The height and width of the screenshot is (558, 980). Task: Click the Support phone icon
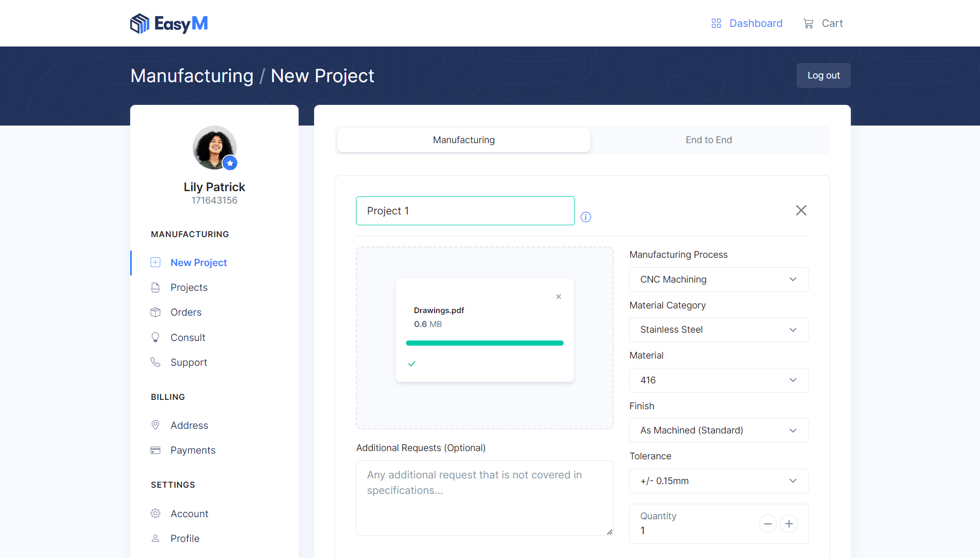[x=155, y=362]
